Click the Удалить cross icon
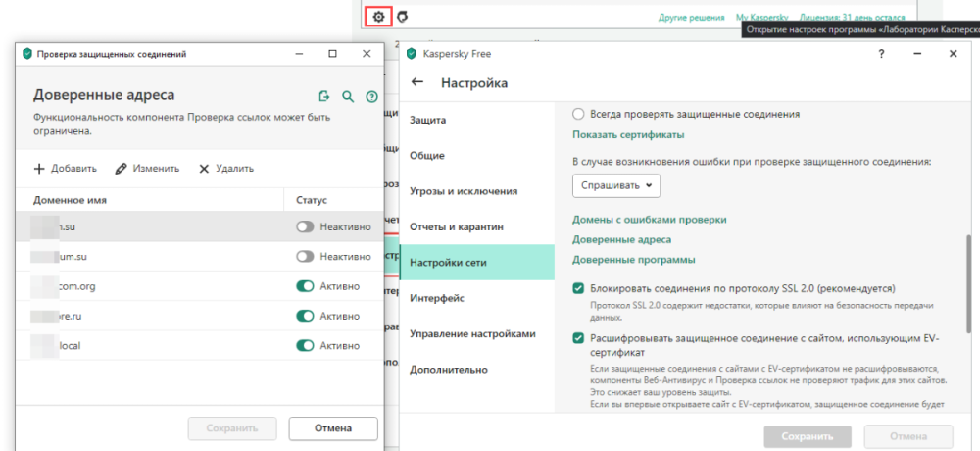This screenshot has width=980, height=451. click(204, 169)
